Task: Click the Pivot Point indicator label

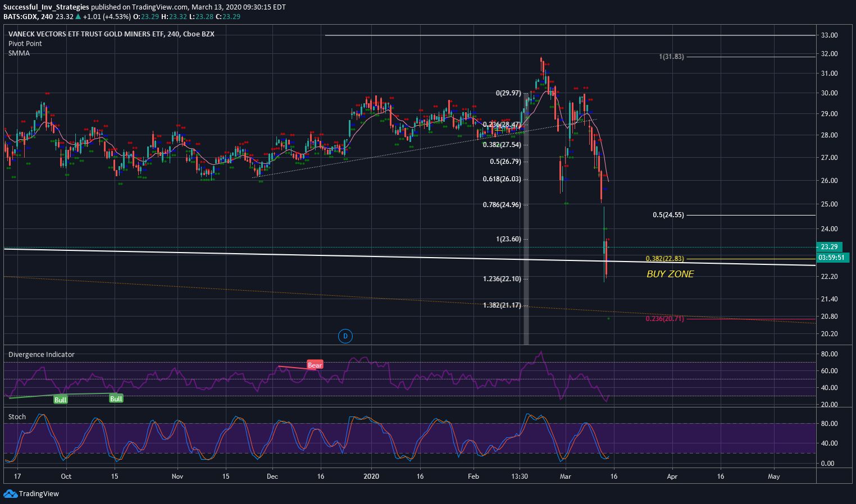Action: pos(25,44)
